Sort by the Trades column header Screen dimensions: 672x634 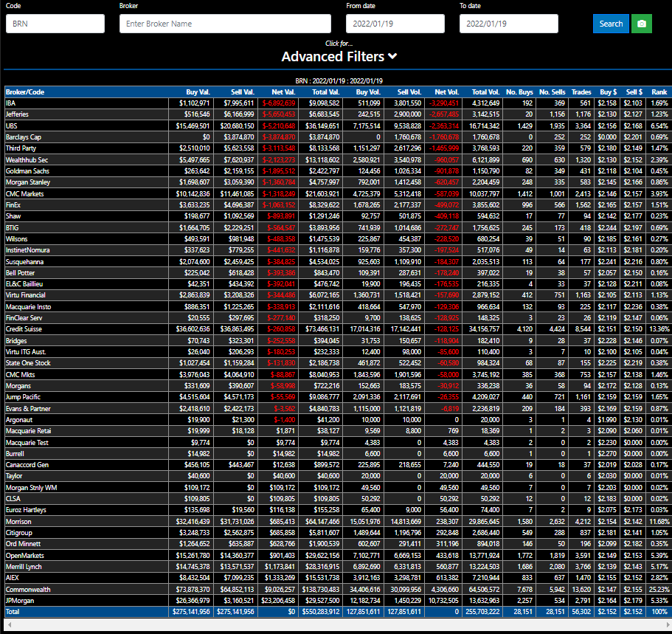(x=581, y=92)
